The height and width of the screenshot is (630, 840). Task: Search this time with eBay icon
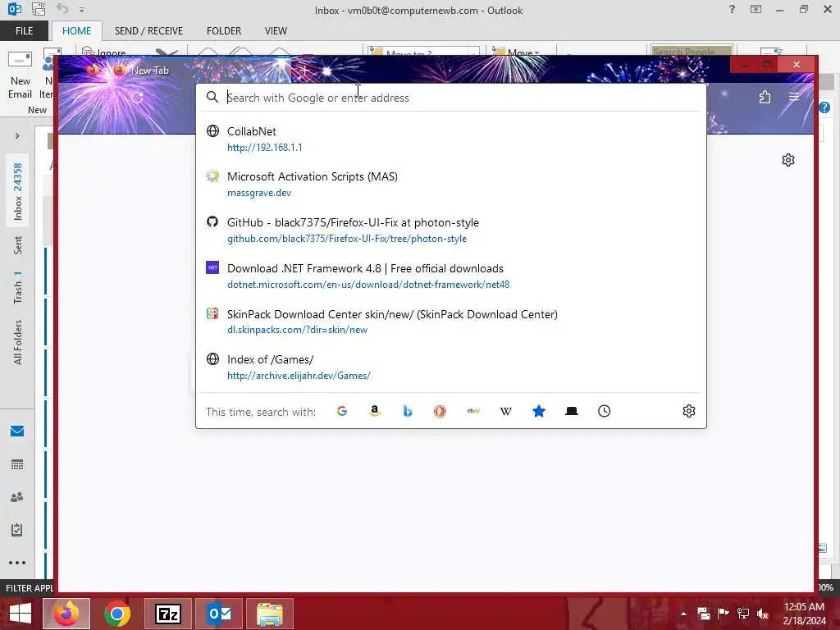point(473,411)
